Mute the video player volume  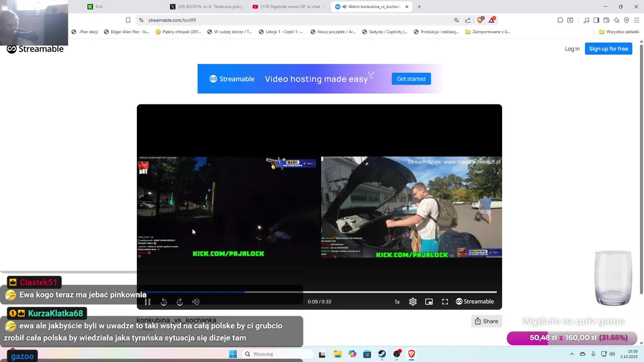pos(196,302)
